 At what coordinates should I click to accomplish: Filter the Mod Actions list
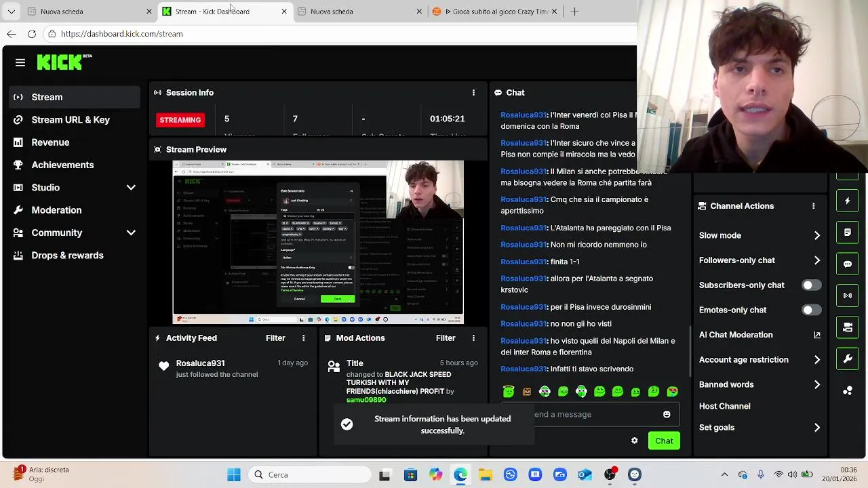click(446, 338)
